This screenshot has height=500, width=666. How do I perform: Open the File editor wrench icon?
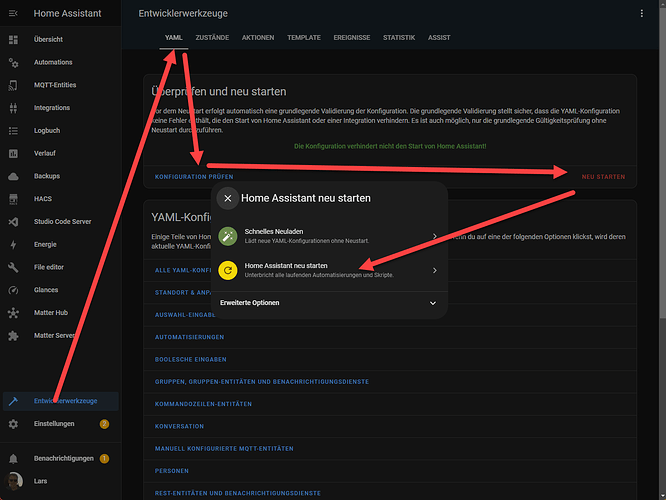pyautogui.click(x=13, y=267)
